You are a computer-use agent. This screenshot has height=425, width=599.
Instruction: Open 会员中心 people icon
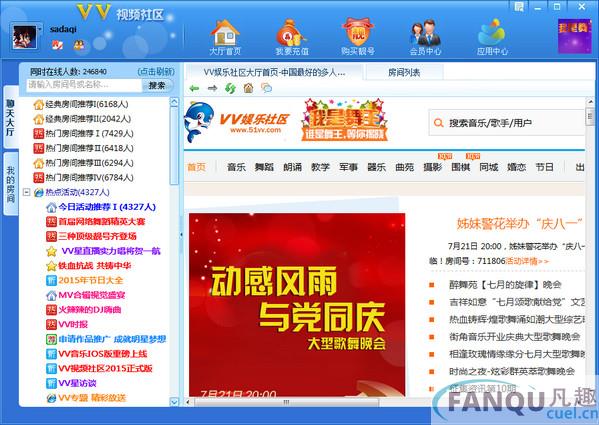coord(425,33)
